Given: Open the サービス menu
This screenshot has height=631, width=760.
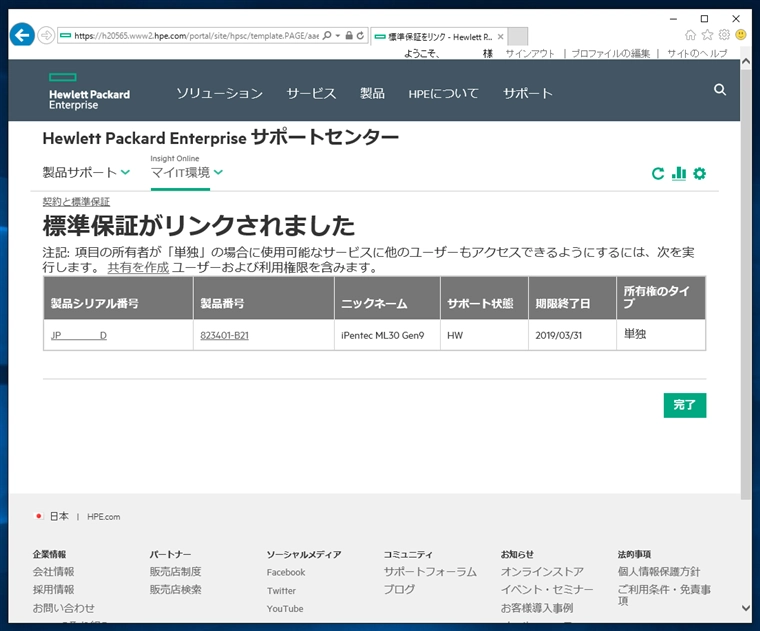Looking at the screenshot, I should [311, 93].
